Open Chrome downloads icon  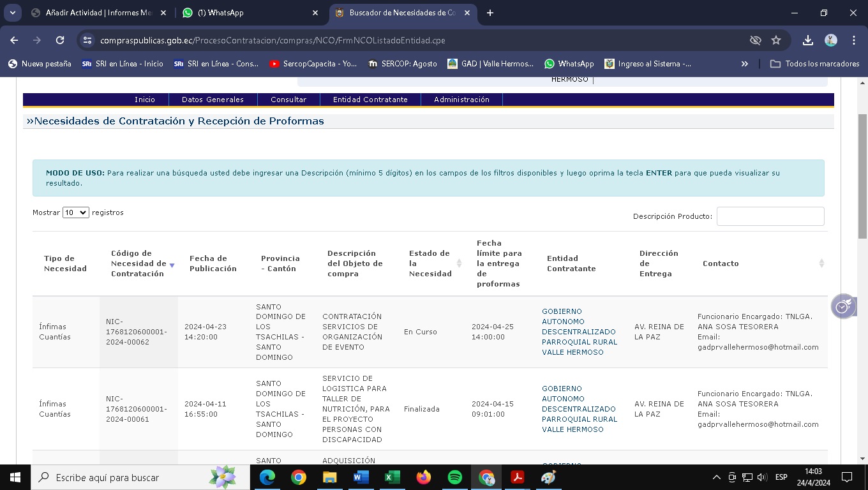808,40
